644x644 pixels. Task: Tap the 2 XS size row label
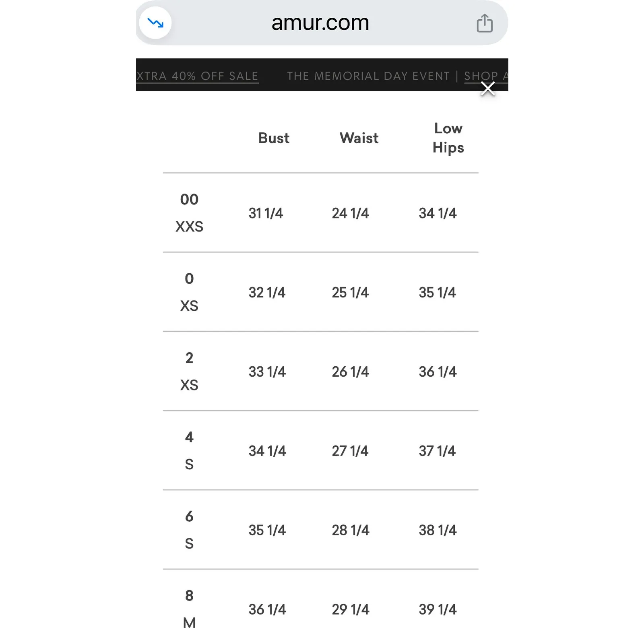[189, 372]
